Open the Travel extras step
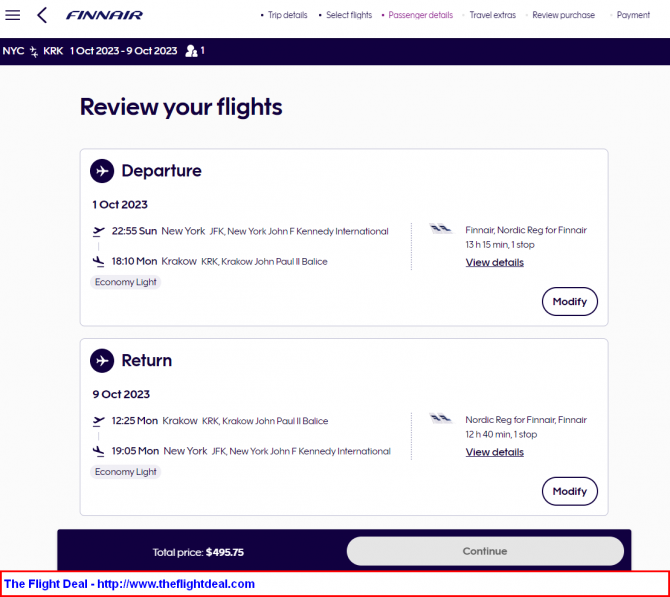670x597 pixels. [492, 15]
